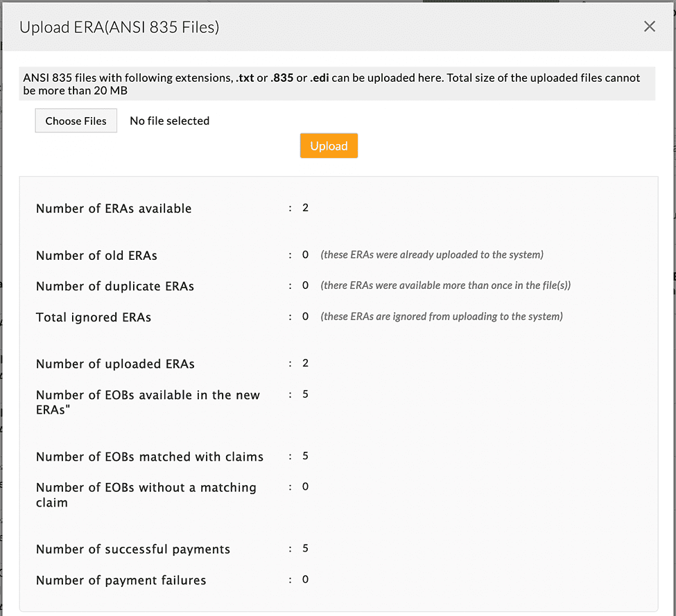Image resolution: width=676 pixels, height=616 pixels.
Task: Click the 'Number of successful payments' value 5
Action: [x=305, y=548]
